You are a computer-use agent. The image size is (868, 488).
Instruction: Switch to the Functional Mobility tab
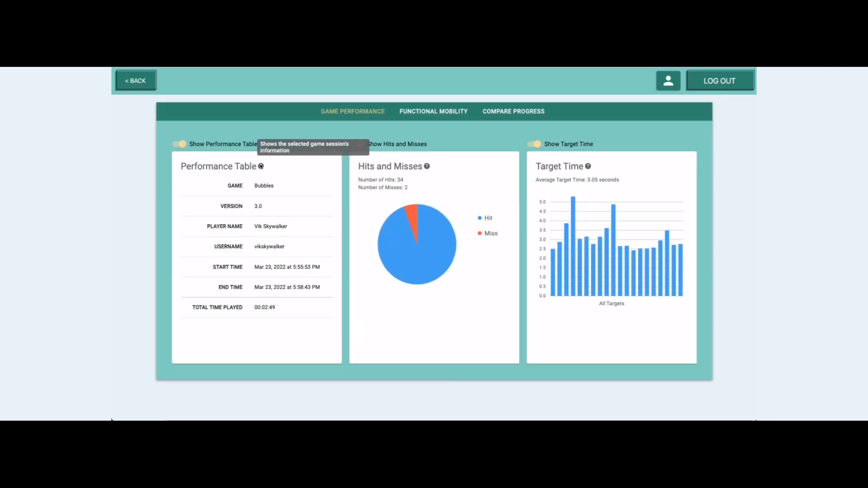[433, 111]
